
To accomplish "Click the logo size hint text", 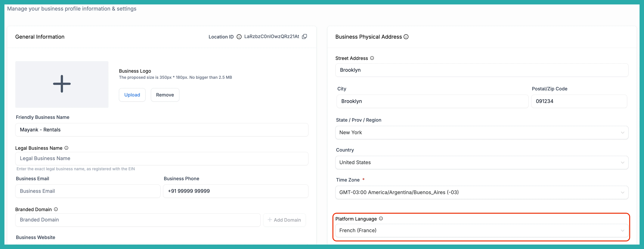I will coord(175,77).
